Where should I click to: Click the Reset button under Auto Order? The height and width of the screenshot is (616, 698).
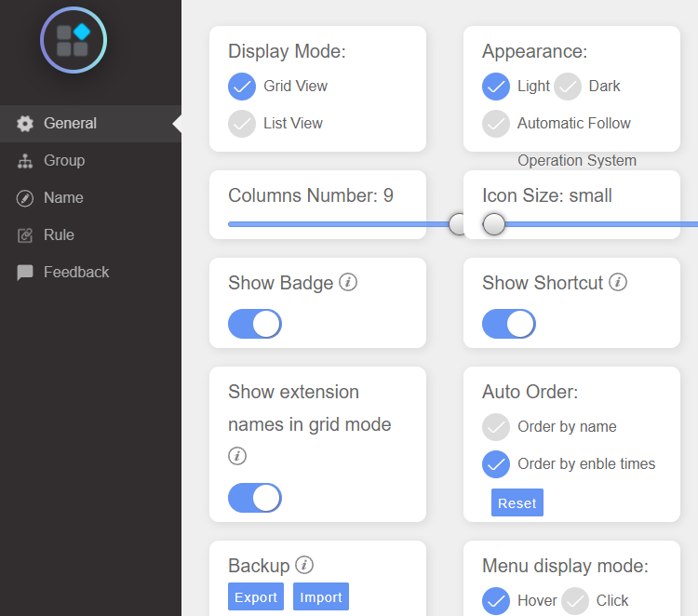(517, 503)
